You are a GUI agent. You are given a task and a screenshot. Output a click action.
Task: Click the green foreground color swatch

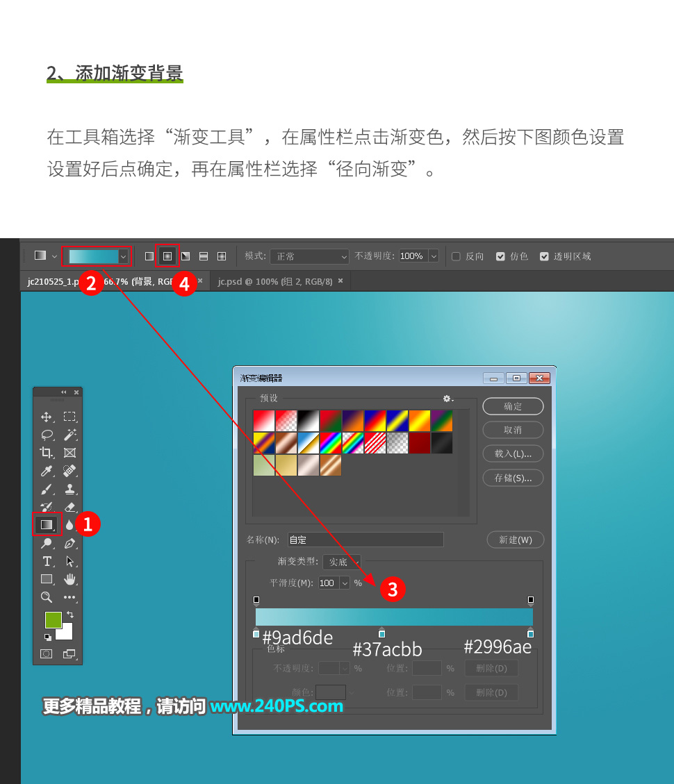[53, 620]
